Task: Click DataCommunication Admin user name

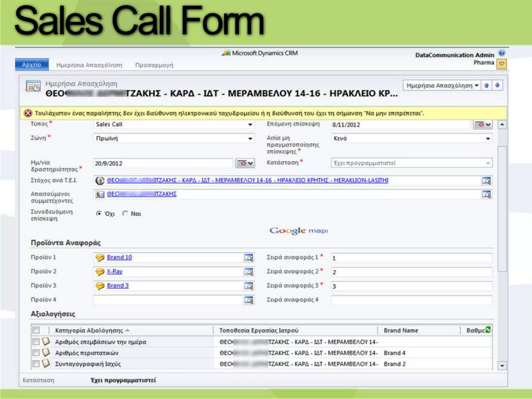Action: pos(455,55)
